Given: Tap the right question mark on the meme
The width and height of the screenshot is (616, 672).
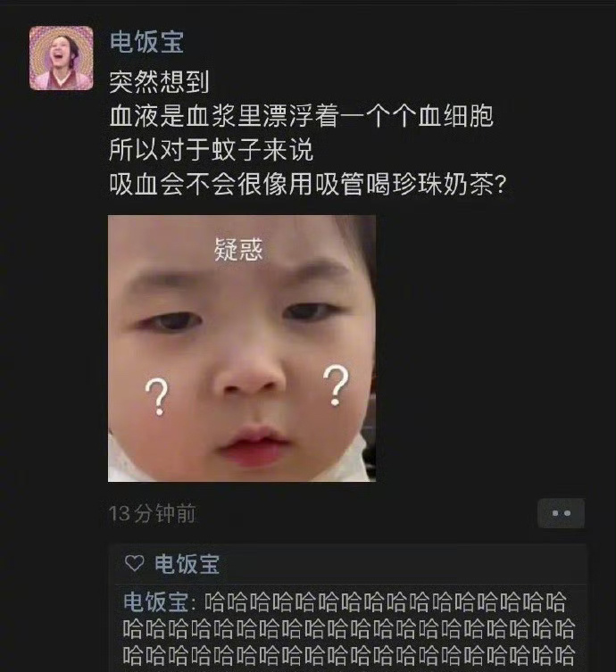Looking at the screenshot, I should [x=336, y=386].
